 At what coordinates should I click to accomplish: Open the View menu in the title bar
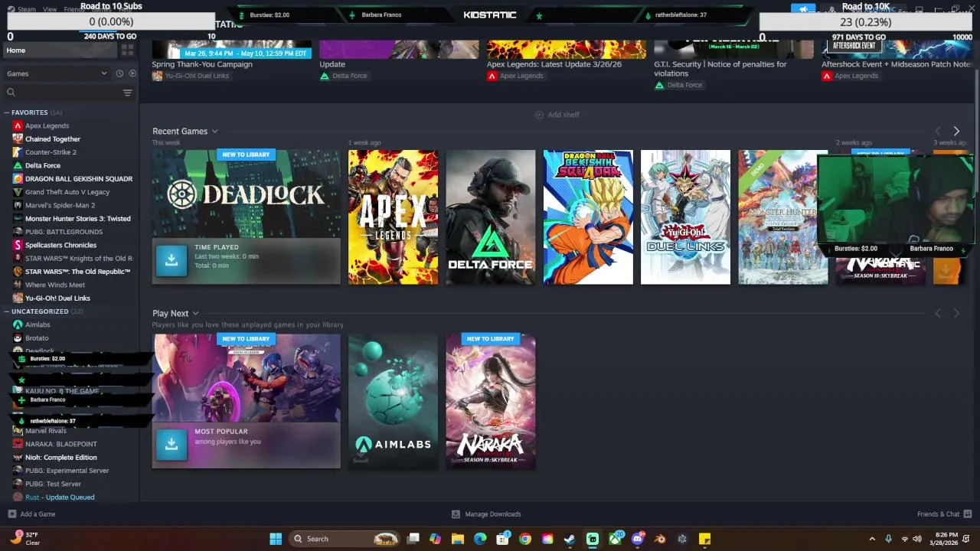coord(50,9)
